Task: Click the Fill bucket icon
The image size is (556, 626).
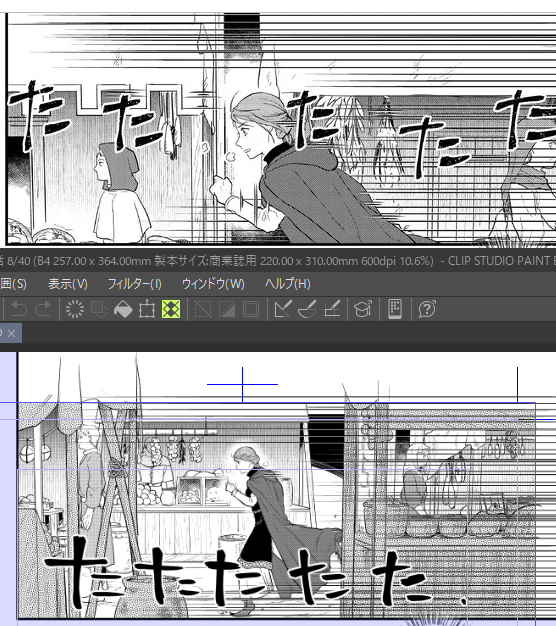Action: pos(123,309)
